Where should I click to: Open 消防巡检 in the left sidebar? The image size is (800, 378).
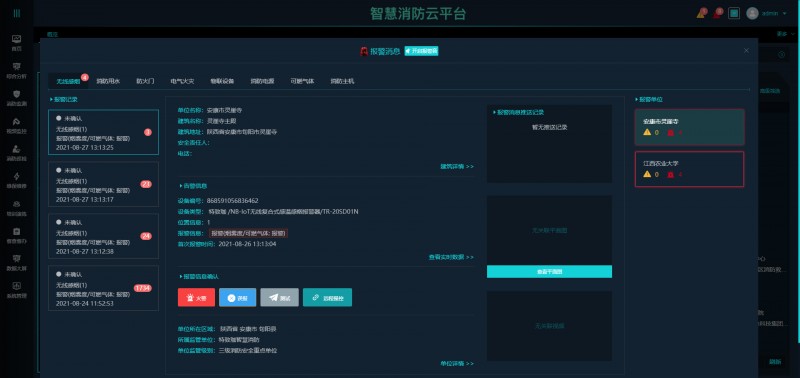16,153
